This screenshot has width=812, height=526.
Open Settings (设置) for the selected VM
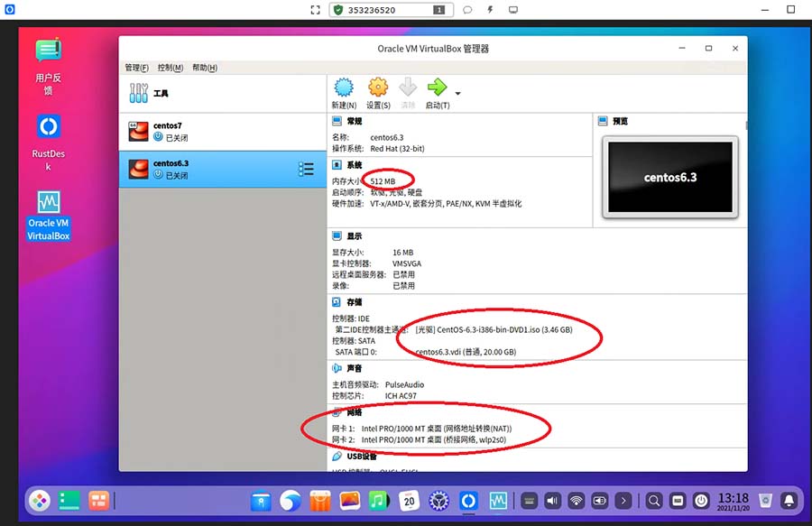coord(378,88)
